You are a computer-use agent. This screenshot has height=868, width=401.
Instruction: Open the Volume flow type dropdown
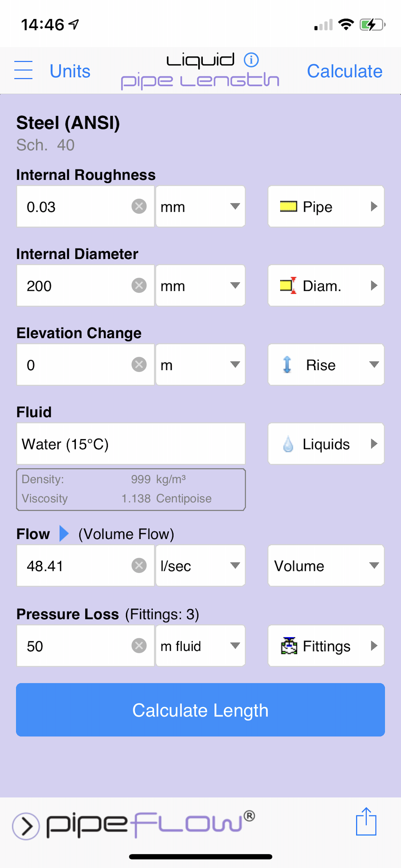pyautogui.click(x=326, y=565)
